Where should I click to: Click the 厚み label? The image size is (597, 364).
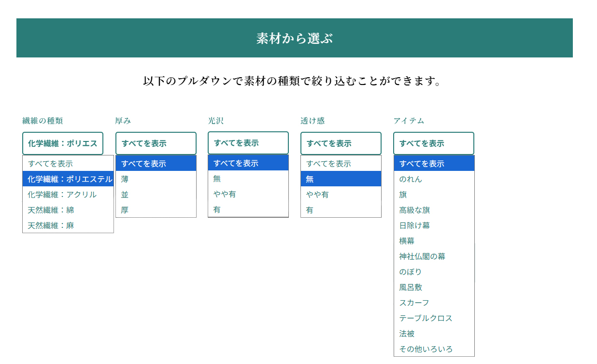[x=123, y=121]
